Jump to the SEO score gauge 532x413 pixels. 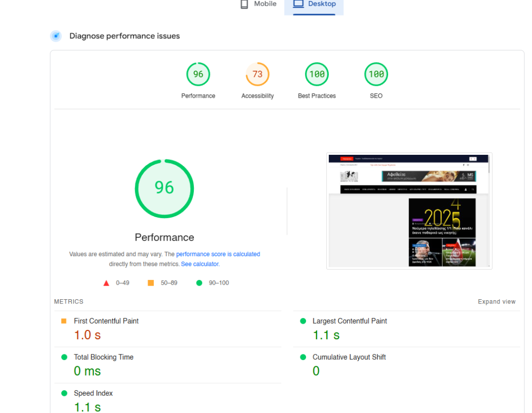pyautogui.click(x=376, y=74)
